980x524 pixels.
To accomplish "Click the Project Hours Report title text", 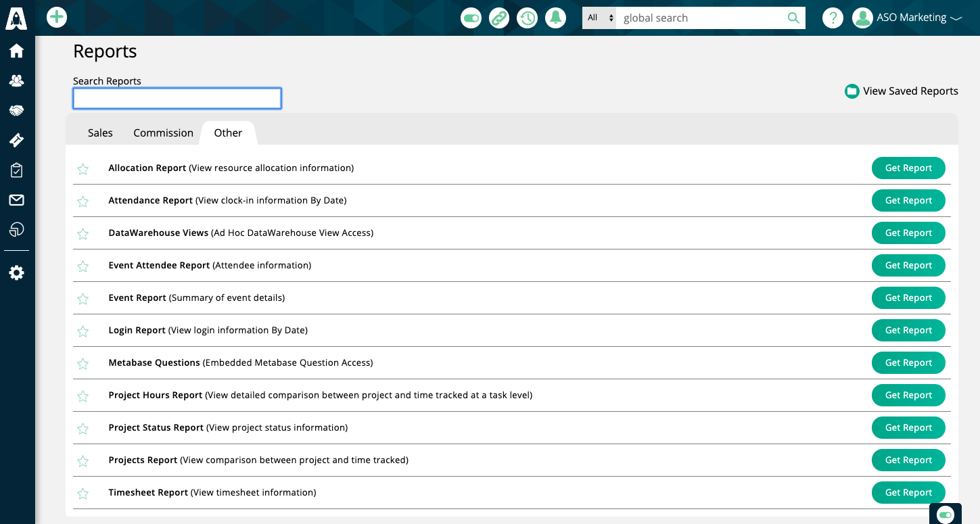I will [x=156, y=396].
